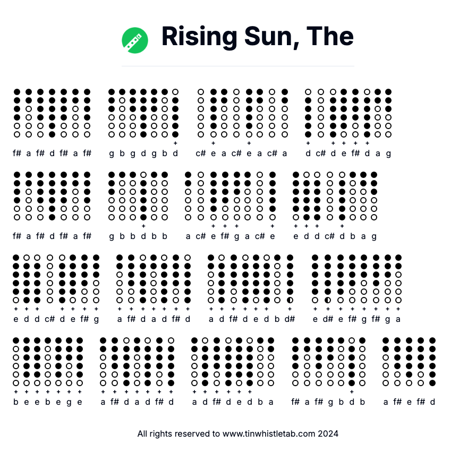Select the first "c#" fingering in "c# e a c# e a c# a"
This screenshot has height=451, width=476.
pyautogui.click(x=201, y=113)
